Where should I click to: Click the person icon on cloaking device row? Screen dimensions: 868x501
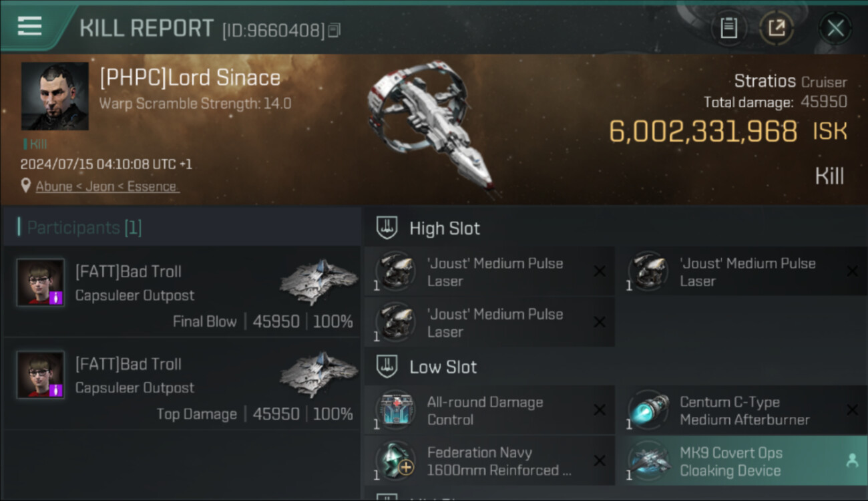(x=852, y=460)
